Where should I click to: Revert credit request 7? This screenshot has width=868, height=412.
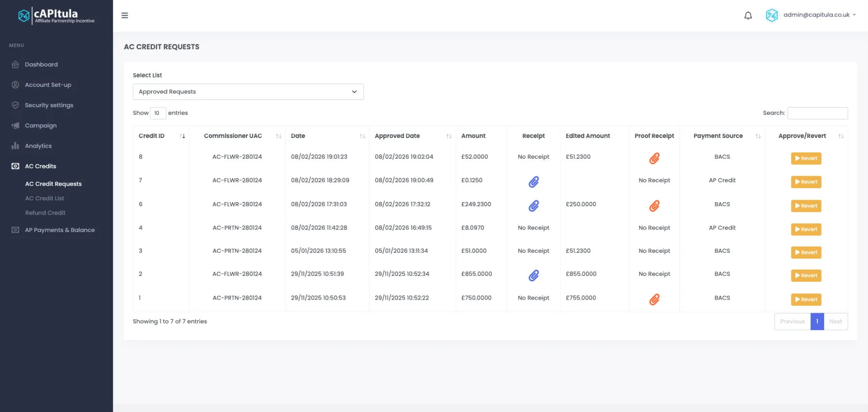pyautogui.click(x=806, y=182)
